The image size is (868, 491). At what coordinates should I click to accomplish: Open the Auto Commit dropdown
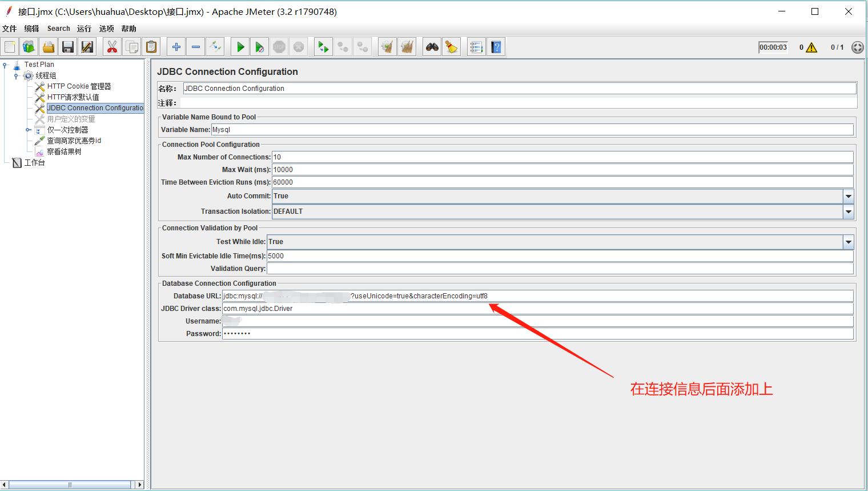(849, 196)
